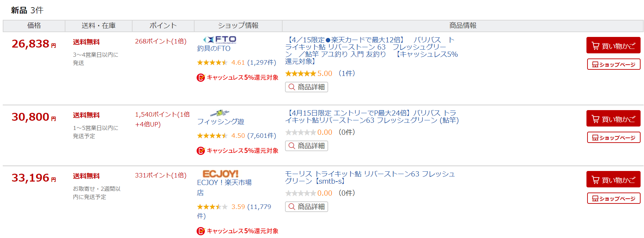Screen dimensions: 644x238
Task: Click the ECJOY! shop logo
Action: point(220,174)
